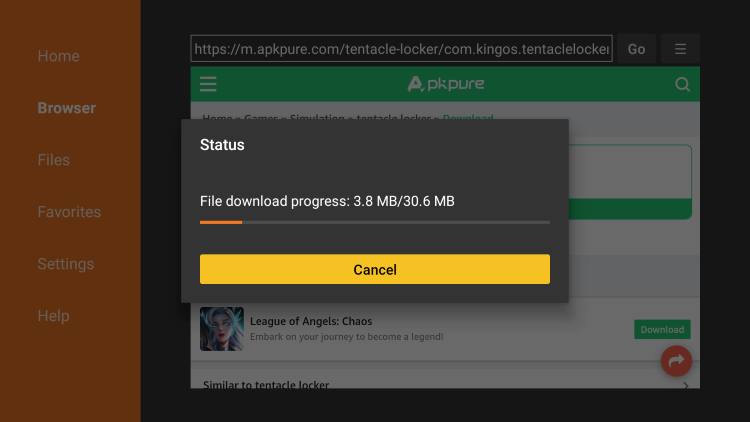The image size is (750, 422).
Task: Open Favorites in the sidebar
Action: tap(69, 212)
